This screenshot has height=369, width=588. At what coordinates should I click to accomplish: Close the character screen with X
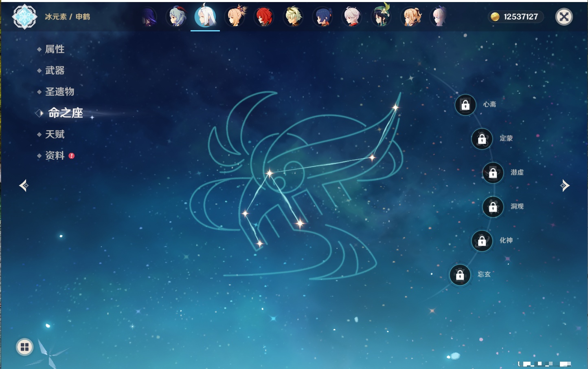coord(564,17)
